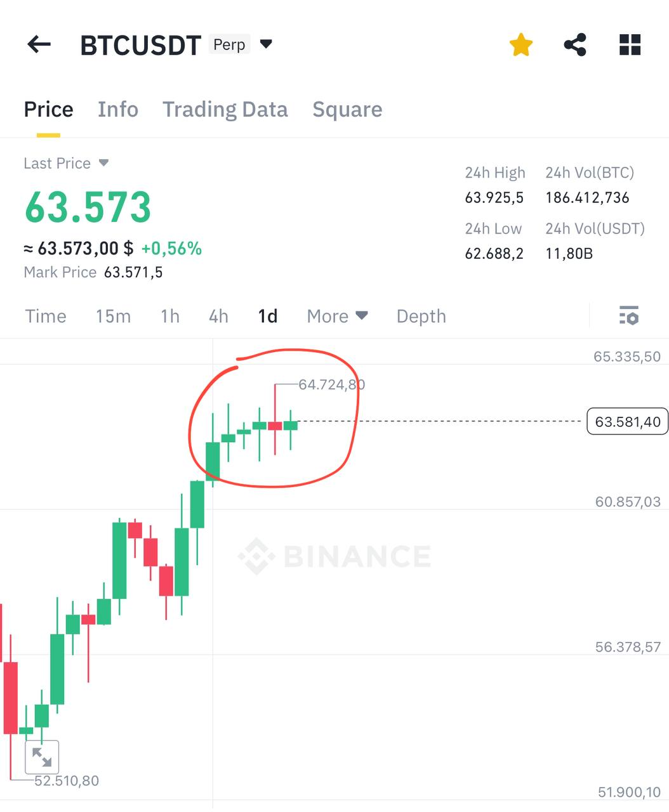This screenshot has width=669, height=812.
Task: Switch to the Info tab
Action: pos(118,109)
